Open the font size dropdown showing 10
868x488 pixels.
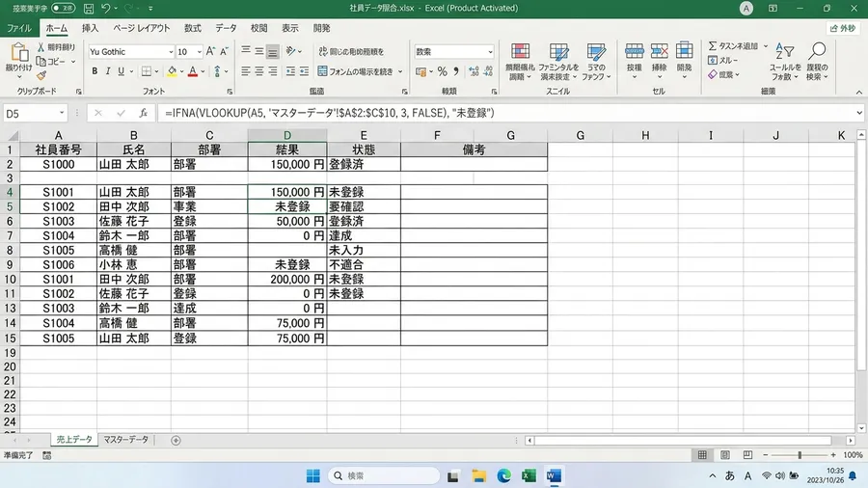(200, 51)
